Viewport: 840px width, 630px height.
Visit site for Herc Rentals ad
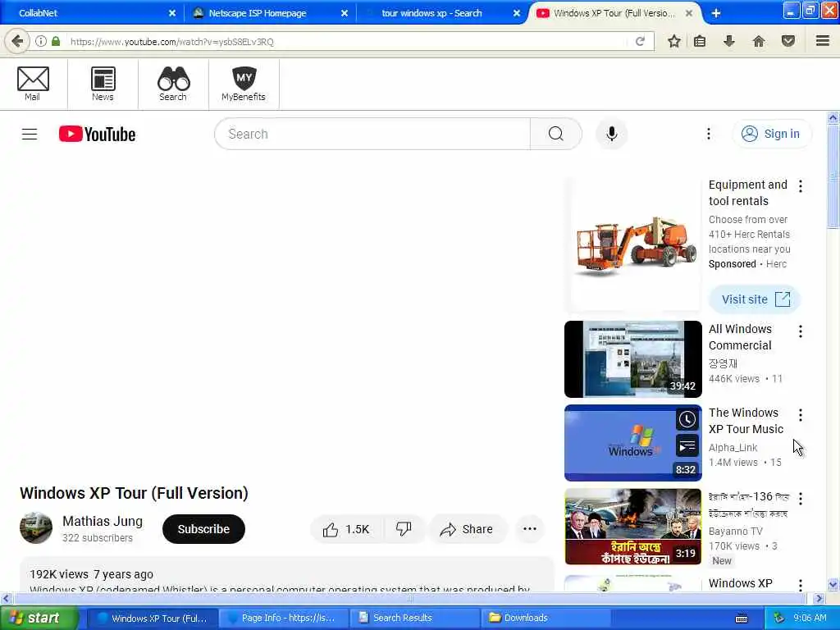(755, 299)
